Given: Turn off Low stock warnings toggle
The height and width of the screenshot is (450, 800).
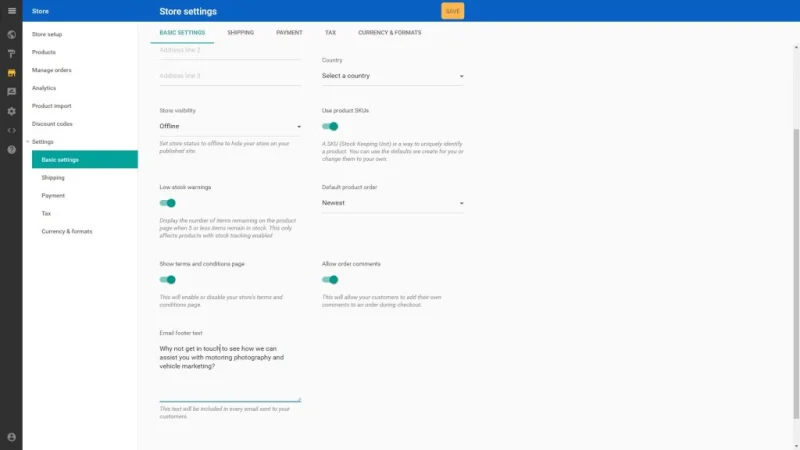Looking at the screenshot, I should [168, 203].
